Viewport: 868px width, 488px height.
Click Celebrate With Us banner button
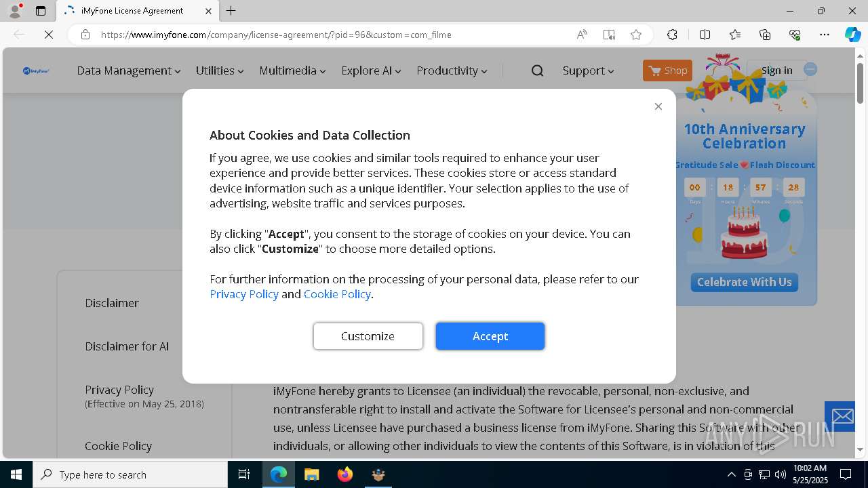745,282
